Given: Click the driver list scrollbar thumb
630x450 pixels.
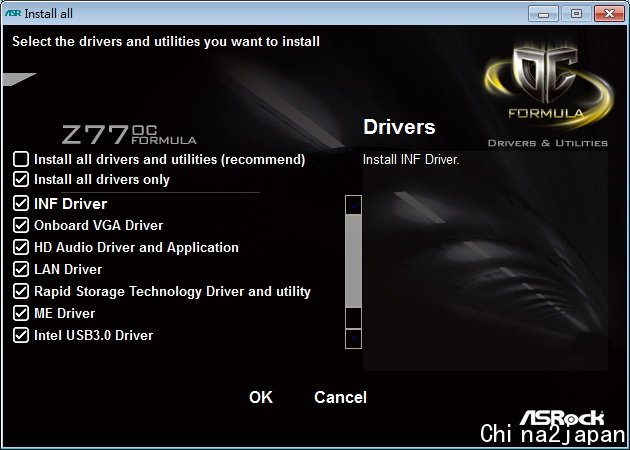Looking at the screenshot, I should point(354,261).
